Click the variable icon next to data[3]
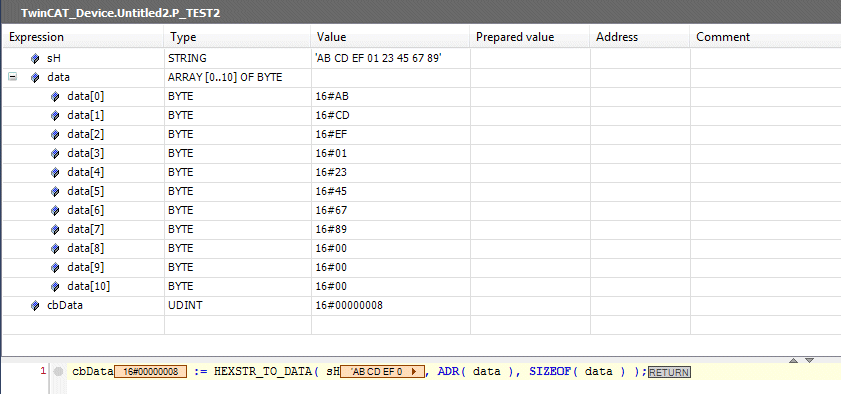 (55, 154)
